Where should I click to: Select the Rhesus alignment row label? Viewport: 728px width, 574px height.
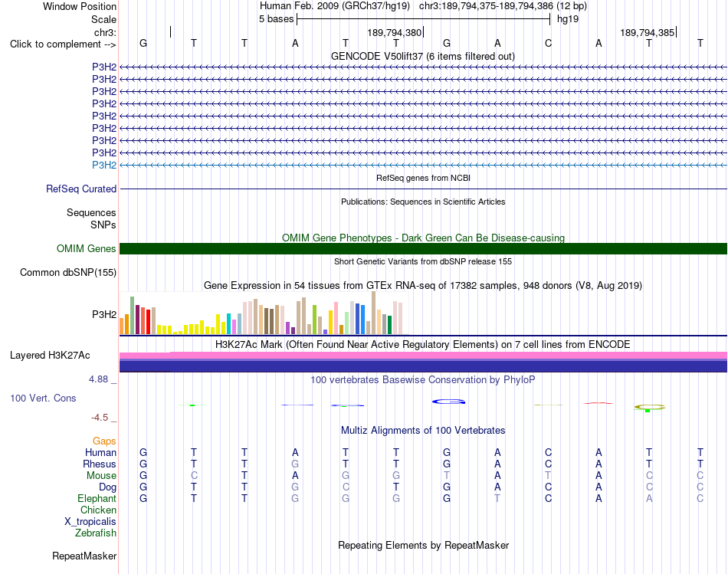(100, 464)
